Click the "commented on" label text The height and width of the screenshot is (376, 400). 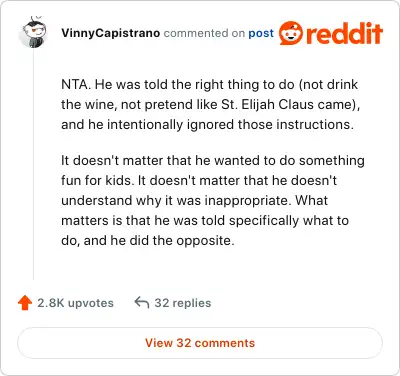click(204, 33)
